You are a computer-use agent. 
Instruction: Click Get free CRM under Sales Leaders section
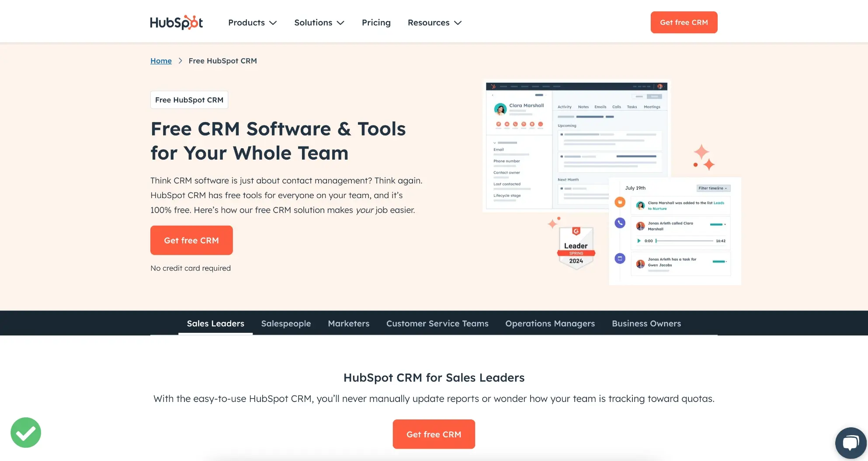tap(434, 434)
